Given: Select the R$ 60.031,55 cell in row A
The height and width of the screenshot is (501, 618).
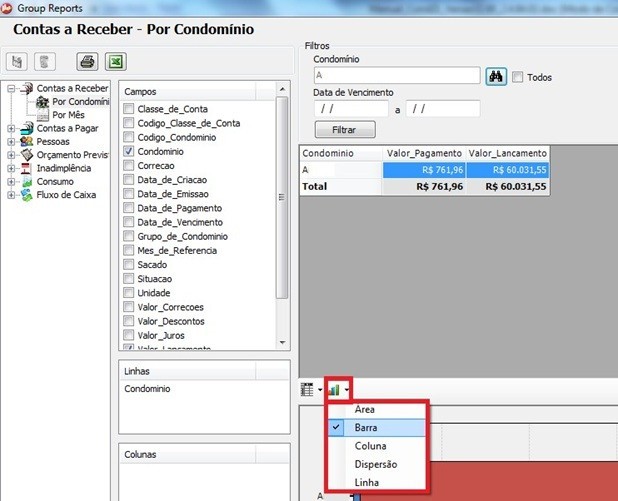Looking at the screenshot, I should point(508,170).
